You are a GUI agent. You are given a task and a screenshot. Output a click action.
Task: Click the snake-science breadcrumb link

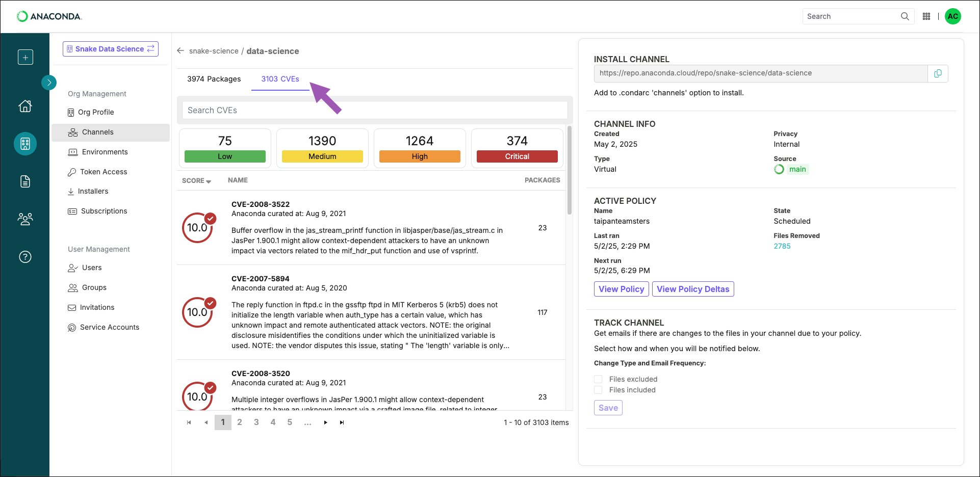click(x=214, y=51)
